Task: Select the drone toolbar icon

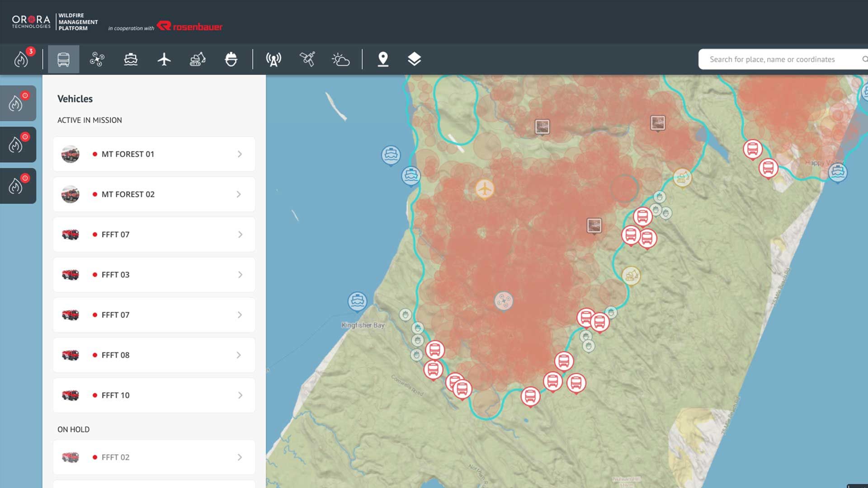Action: tap(97, 59)
